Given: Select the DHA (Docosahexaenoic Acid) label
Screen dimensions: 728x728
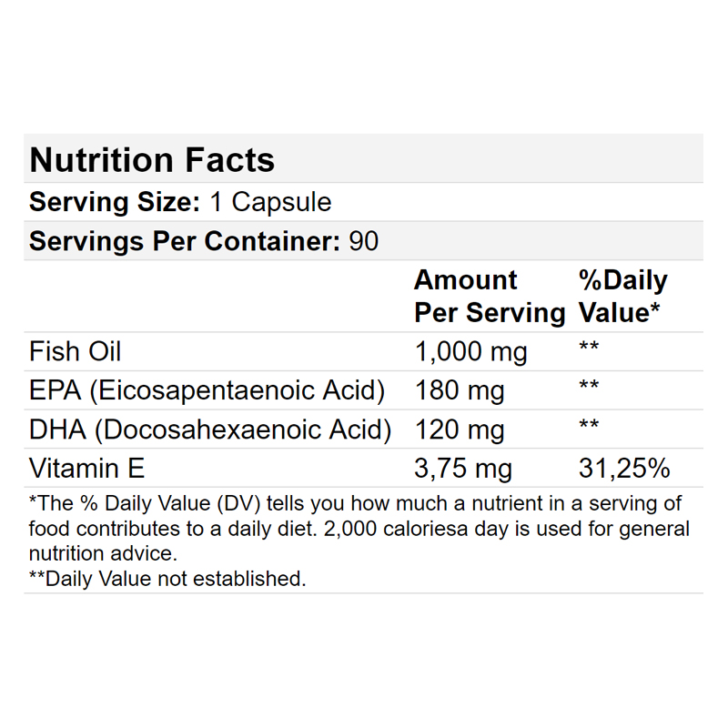Looking at the screenshot, I should 210,429.
